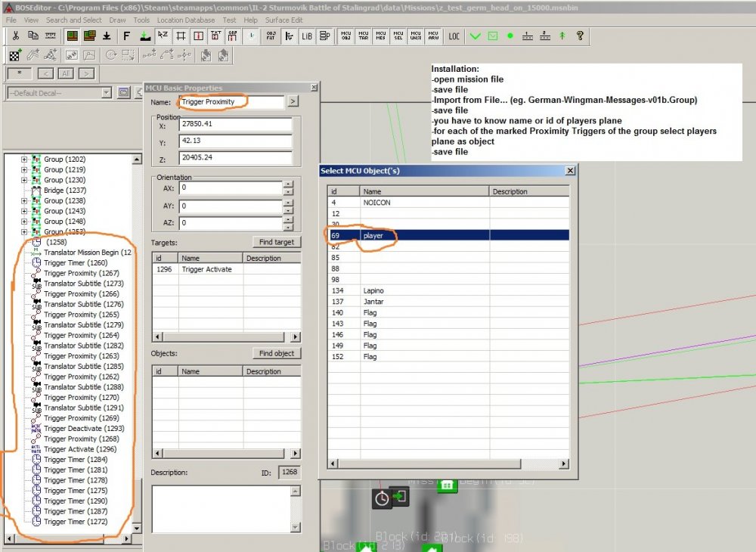This screenshot has height=552, width=756.
Task: Click the X position input field
Action: (x=235, y=124)
